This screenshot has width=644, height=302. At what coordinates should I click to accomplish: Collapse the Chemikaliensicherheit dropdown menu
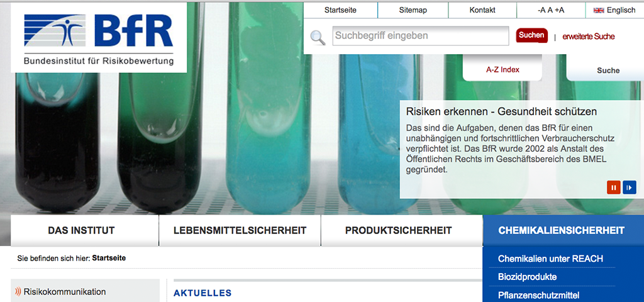point(563,230)
